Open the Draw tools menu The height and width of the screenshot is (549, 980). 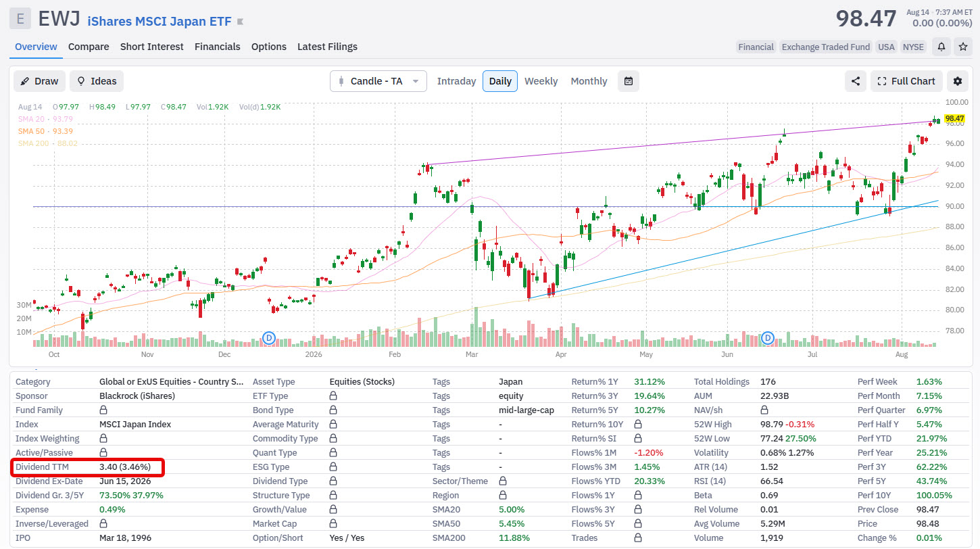(39, 81)
